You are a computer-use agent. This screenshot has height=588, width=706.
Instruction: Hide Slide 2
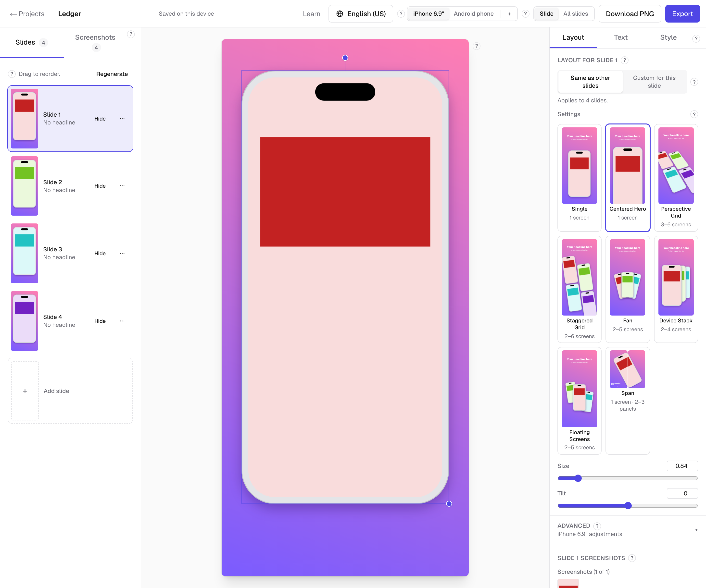[100, 186]
